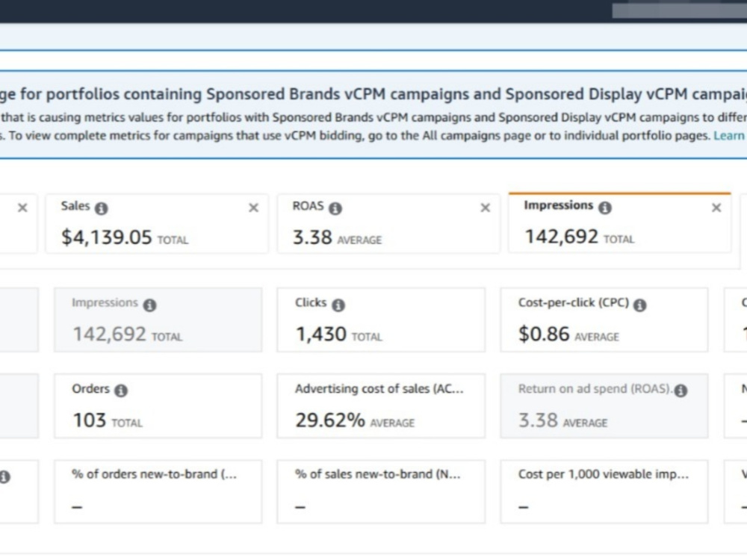Remove the selected Impressions metric card
747x560 pixels.
coord(716,208)
